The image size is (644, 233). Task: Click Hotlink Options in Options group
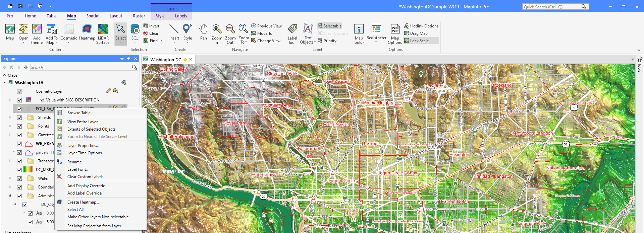(x=421, y=26)
